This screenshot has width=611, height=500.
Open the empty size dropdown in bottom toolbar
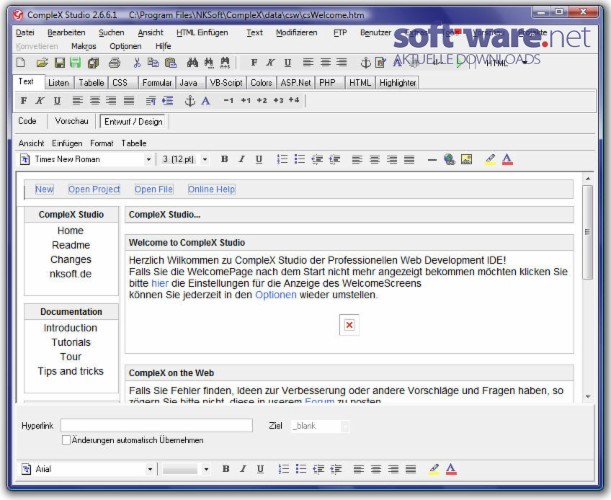pyautogui.click(x=206, y=469)
